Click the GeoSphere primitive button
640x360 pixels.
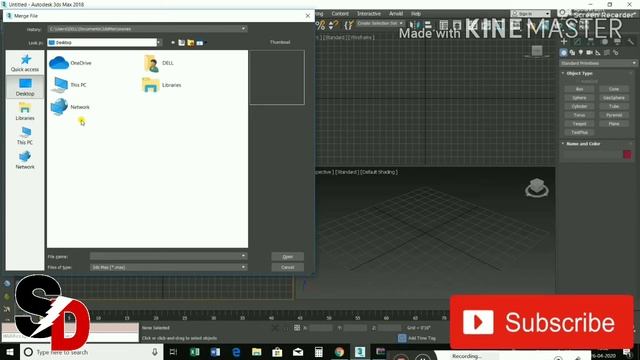(x=614, y=98)
